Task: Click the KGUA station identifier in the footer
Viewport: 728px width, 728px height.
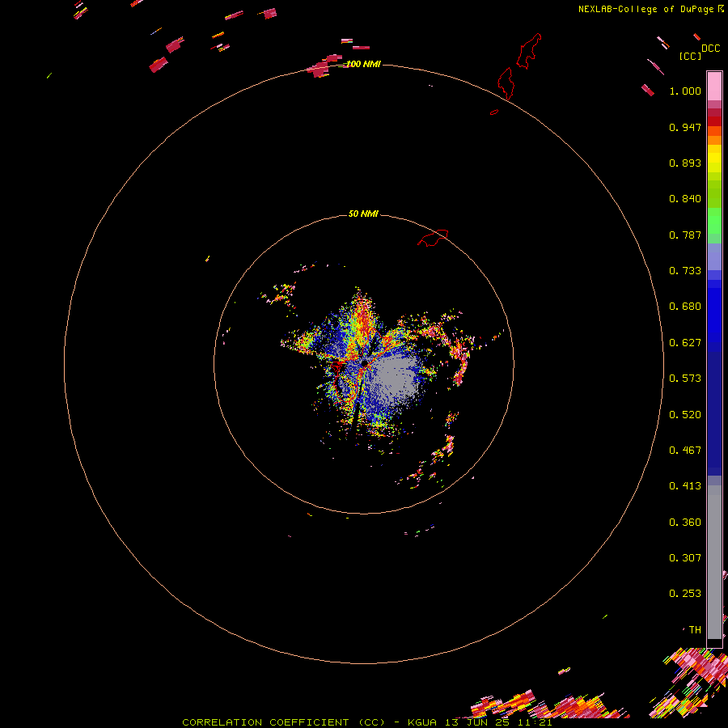Action: 422,722
